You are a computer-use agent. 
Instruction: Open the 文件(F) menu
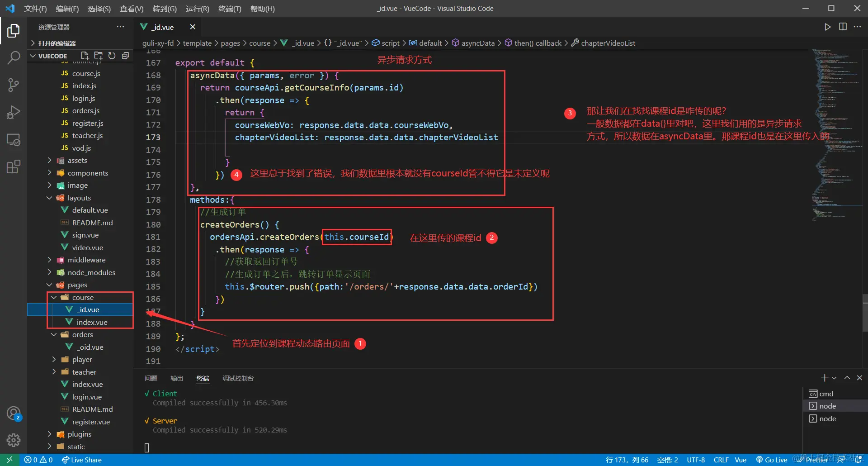pyautogui.click(x=35, y=9)
